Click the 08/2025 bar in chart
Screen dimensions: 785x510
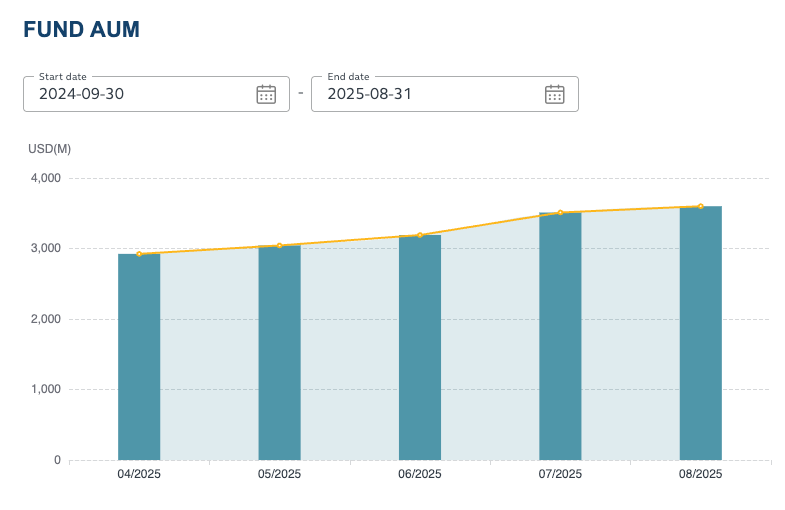click(700, 335)
